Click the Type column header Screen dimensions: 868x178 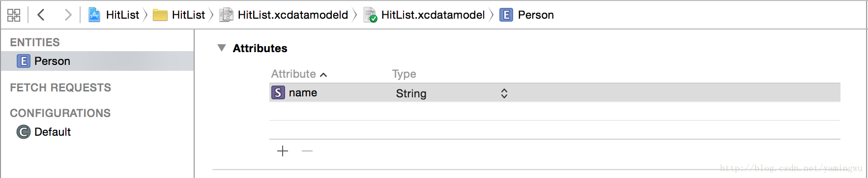pyautogui.click(x=404, y=74)
